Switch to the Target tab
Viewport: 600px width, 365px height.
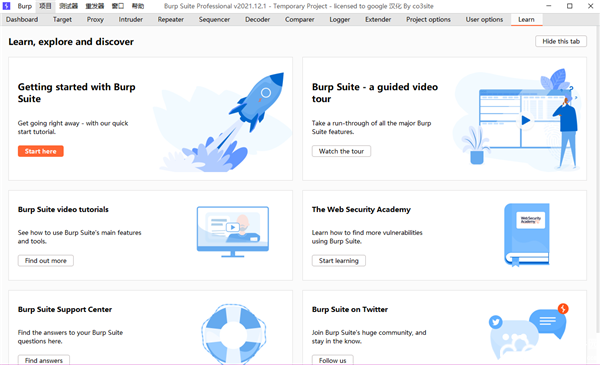coord(62,20)
